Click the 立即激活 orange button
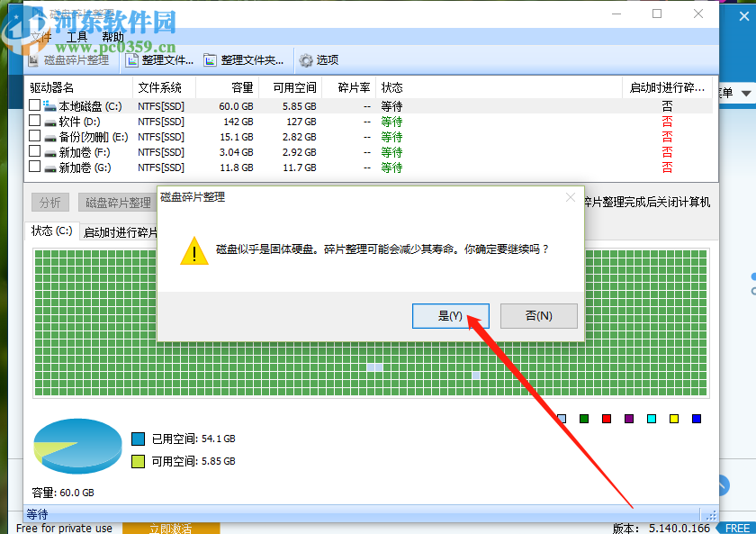This screenshot has width=756, height=534. coord(171,529)
